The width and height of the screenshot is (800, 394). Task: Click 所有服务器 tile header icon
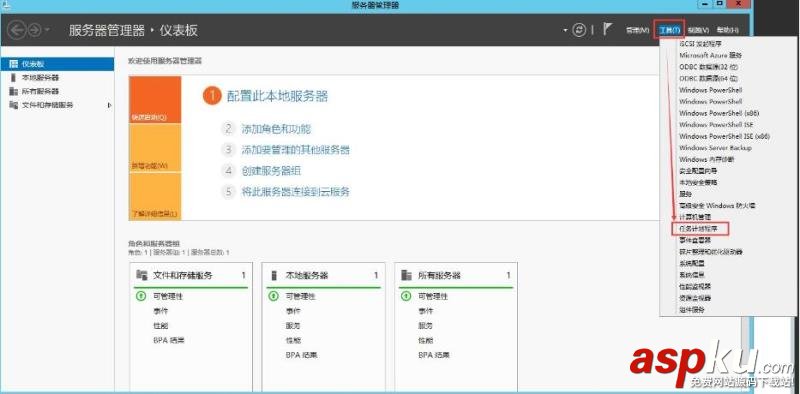pos(407,275)
